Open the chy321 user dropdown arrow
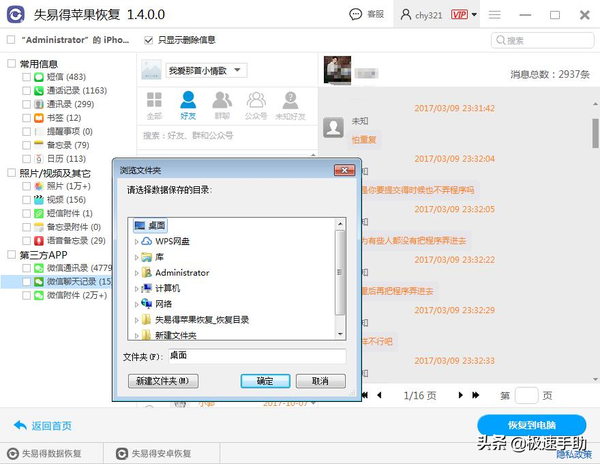This screenshot has width=600, height=464. 474,15
